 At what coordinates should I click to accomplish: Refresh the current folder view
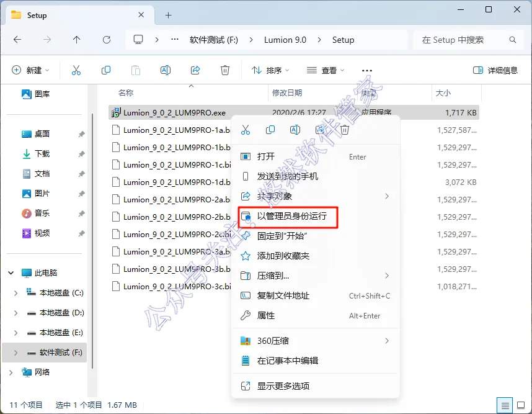(x=107, y=40)
